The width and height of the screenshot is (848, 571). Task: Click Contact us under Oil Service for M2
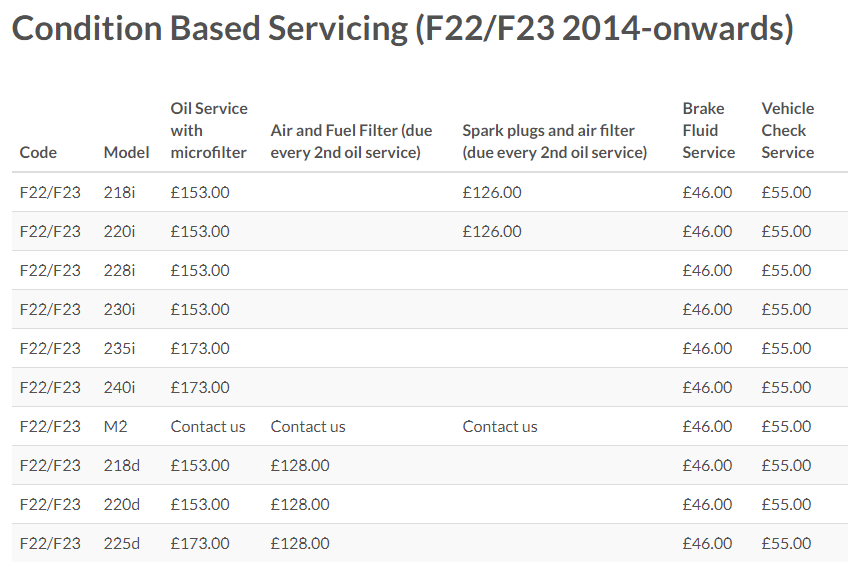click(208, 427)
